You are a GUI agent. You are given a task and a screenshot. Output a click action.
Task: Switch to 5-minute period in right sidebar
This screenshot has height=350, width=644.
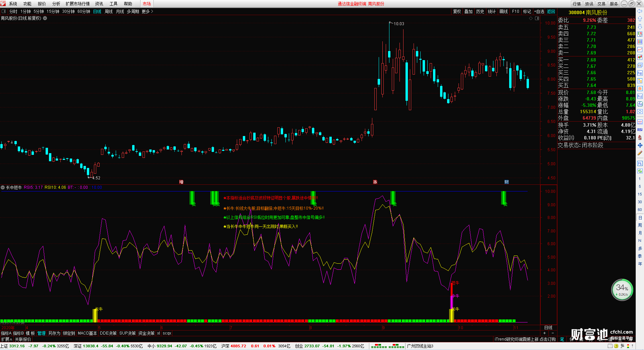pyautogui.click(x=640, y=186)
